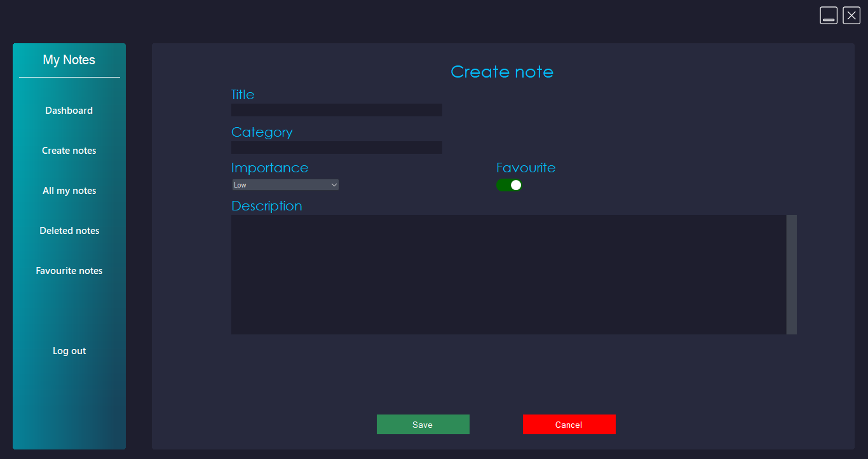Click the Importance field label
The height and width of the screenshot is (459, 868).
point(270,168)
